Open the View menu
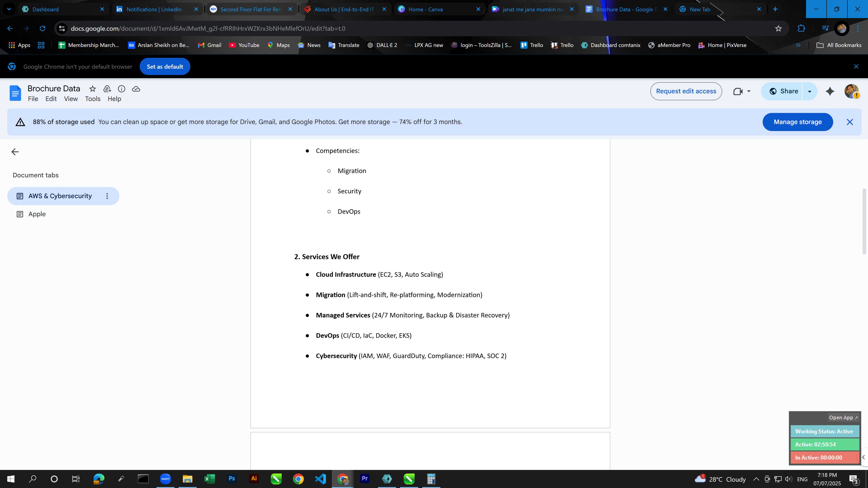Viewport: 868px width, 488px height. pyautogui.click(x=71, y=99)
